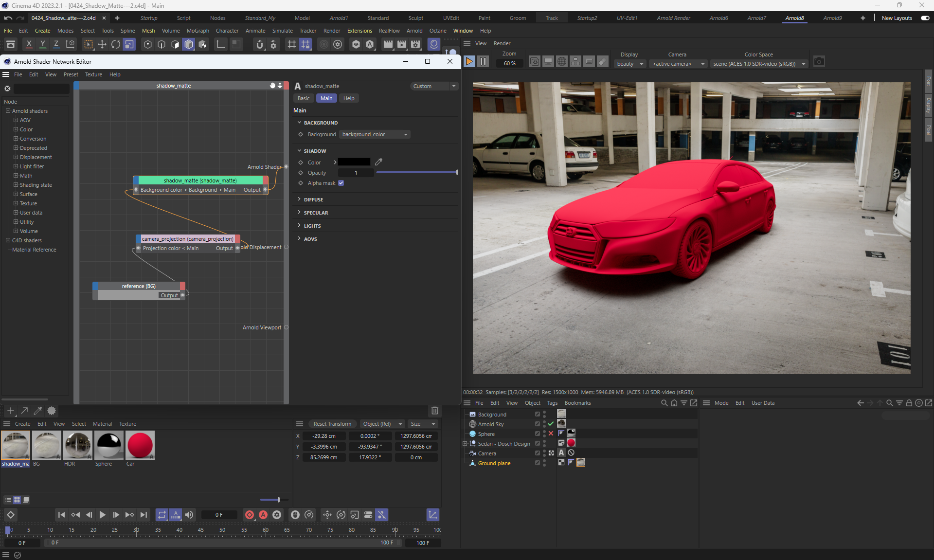Toggle the New Layouts switch
Viewport: 934px width, 560px height.
(x=925, y=18)
